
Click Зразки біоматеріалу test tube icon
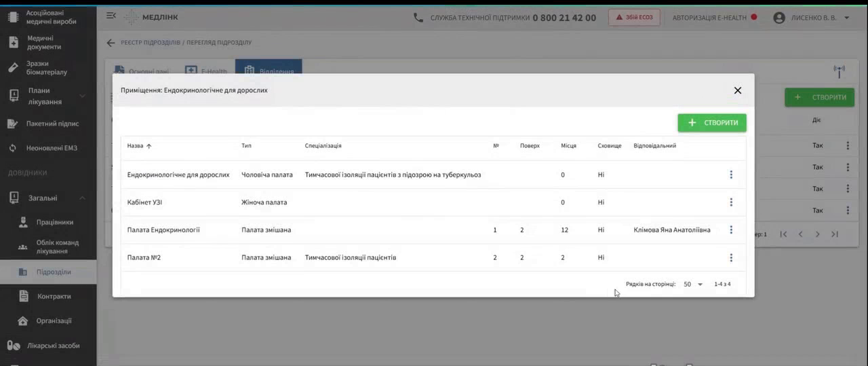(13, 68)
